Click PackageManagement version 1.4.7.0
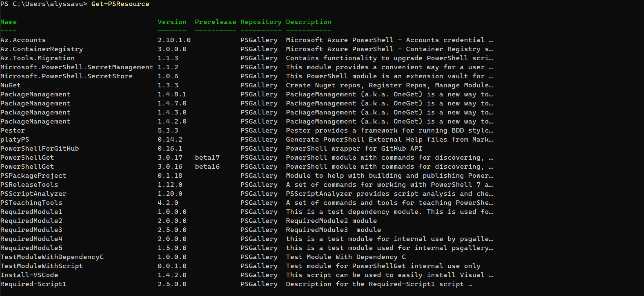The image size is (644, 296). (172, 103)
